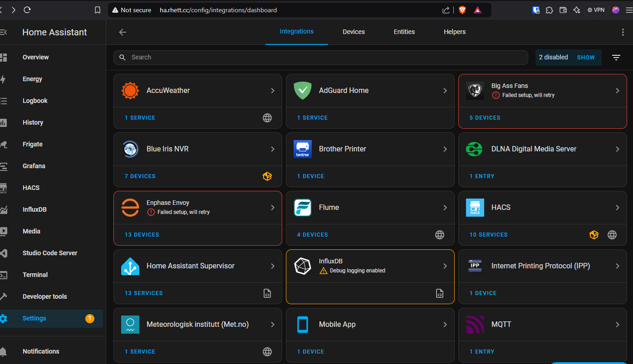Open Energy in the sidebar

click(52, 79)
